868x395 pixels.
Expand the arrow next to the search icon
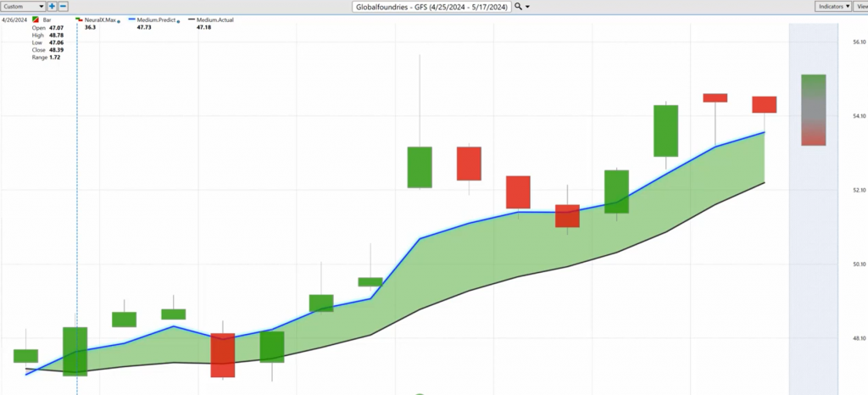pos(528,7)
